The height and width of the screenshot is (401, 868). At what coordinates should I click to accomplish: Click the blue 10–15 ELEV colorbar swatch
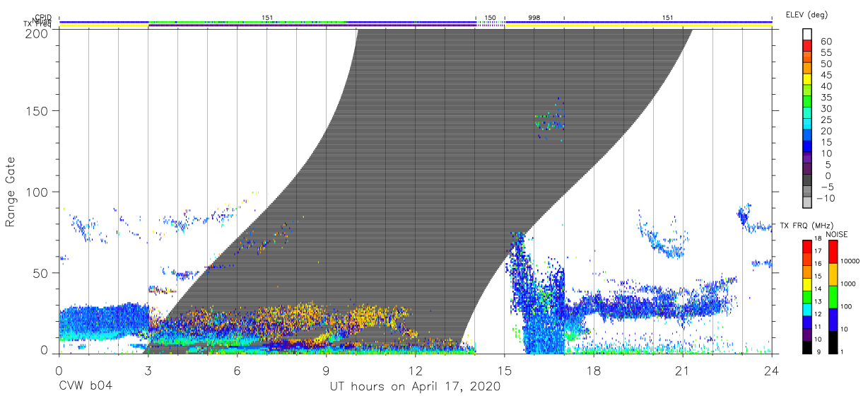click(x=809, y=148)
